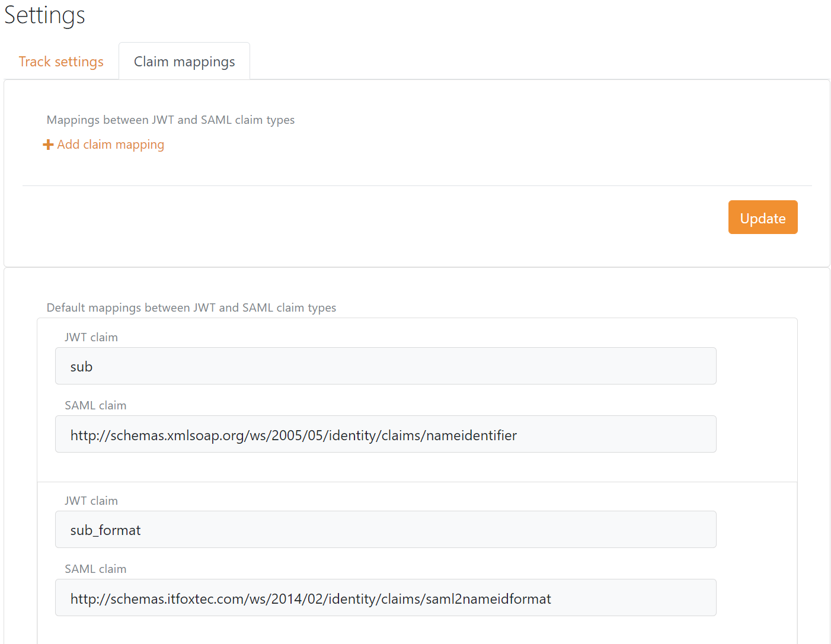The image size is (831, 644).
Task: Click the JWT claim label above sub
Action: pos(91,337)
